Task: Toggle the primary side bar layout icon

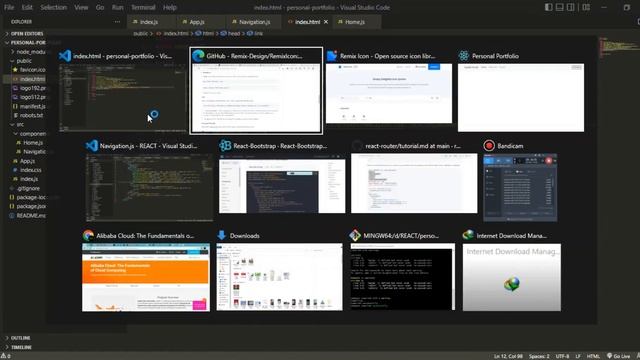Action: click(549, 7)
